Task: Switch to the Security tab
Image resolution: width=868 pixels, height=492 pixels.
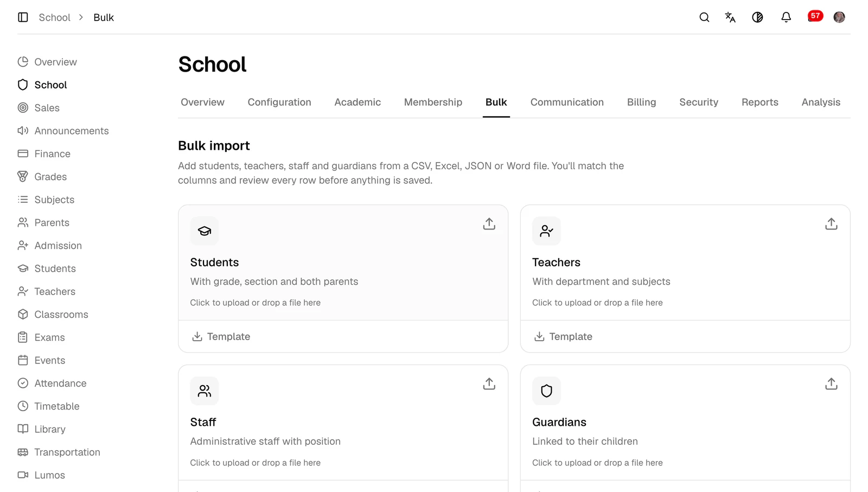Action: pyautogui.click(x=699, y=103)
